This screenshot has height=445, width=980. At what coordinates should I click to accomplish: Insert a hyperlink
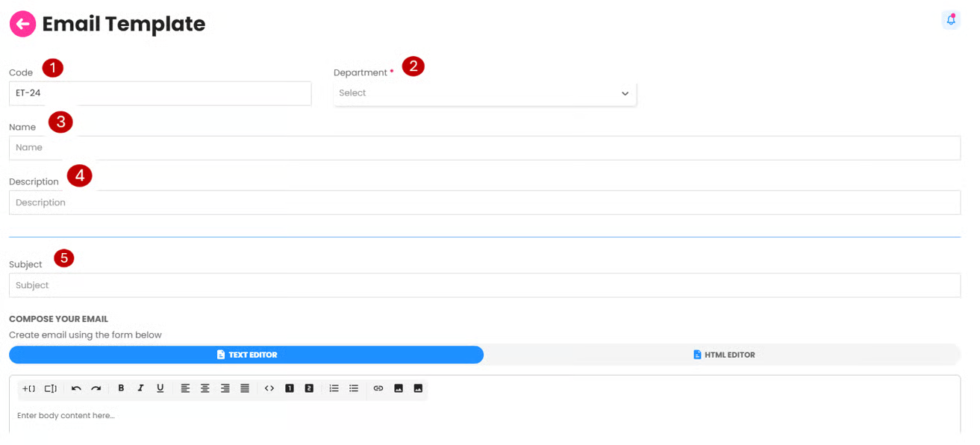pos(378,388)
